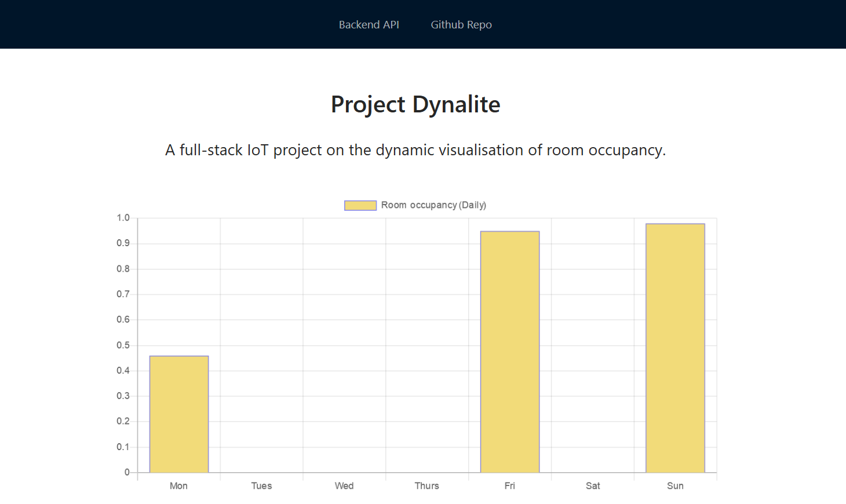Click the Backend API navbar item
The height and width of the screenshot is (504, 846).
click(369, 24)
